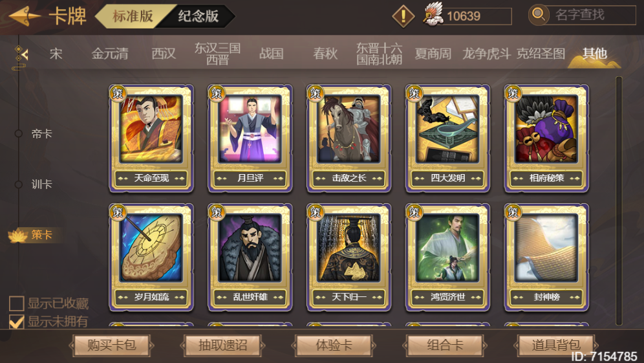
Task: Click the golden back arrow icon
Action: pos(24,16)
